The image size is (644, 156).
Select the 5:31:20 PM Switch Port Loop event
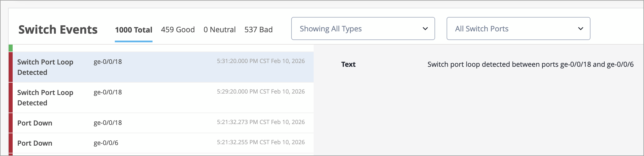(161, 67)
